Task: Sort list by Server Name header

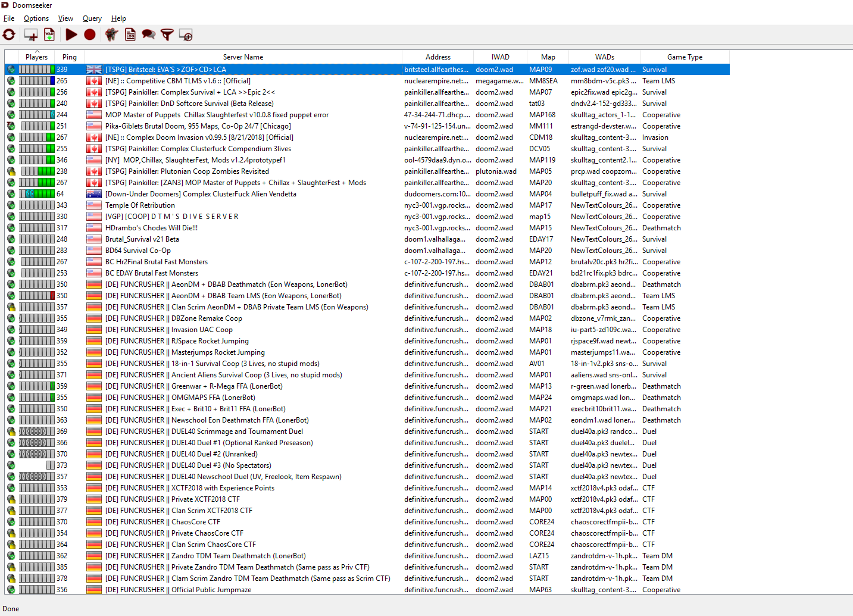Action: click(243, 57)
